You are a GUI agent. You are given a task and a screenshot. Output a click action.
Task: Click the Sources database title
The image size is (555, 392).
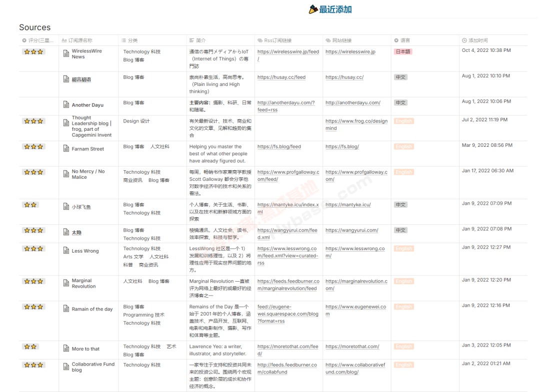coord(34,27)
